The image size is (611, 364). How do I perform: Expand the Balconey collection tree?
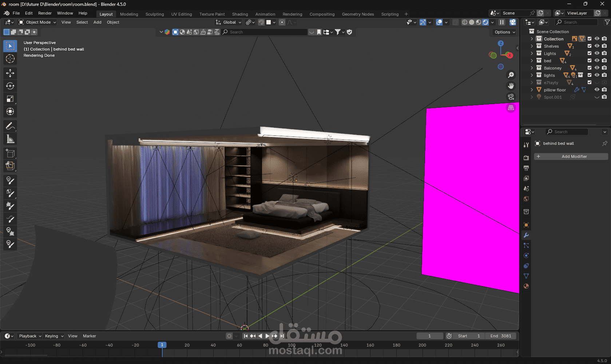(532, 68)
